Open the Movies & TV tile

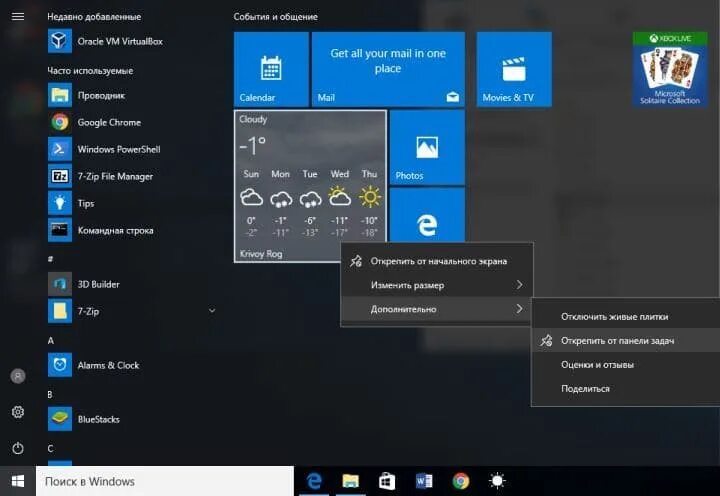[514, 69]
